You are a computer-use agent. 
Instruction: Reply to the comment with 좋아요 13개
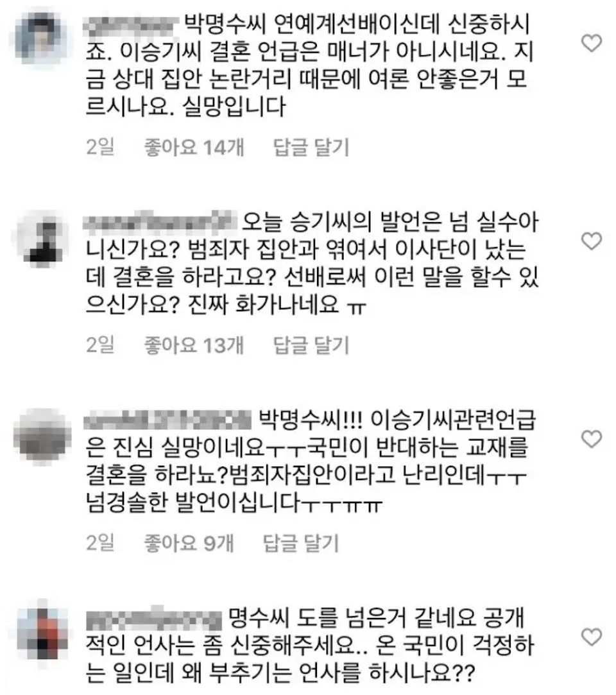tap(311, 345)
